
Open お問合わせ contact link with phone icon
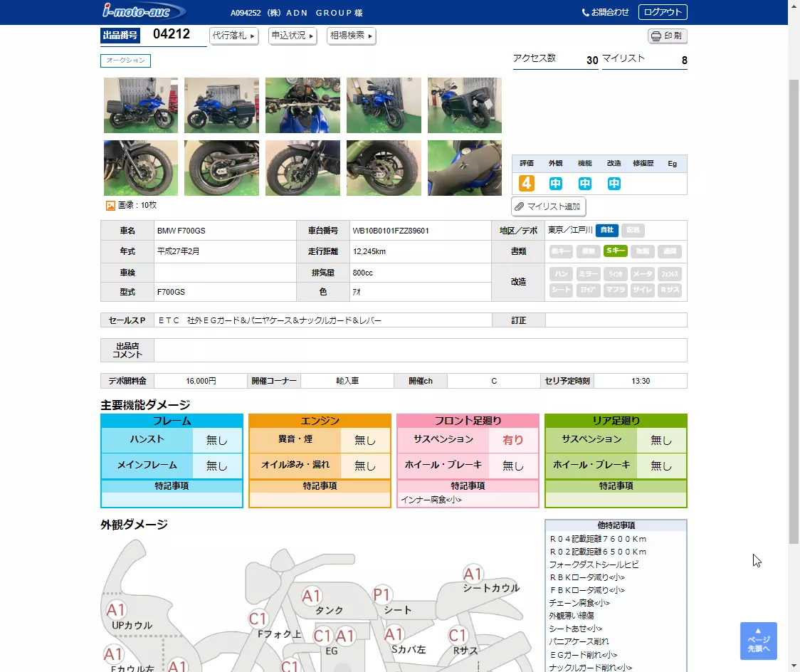[x=605, y=12]
